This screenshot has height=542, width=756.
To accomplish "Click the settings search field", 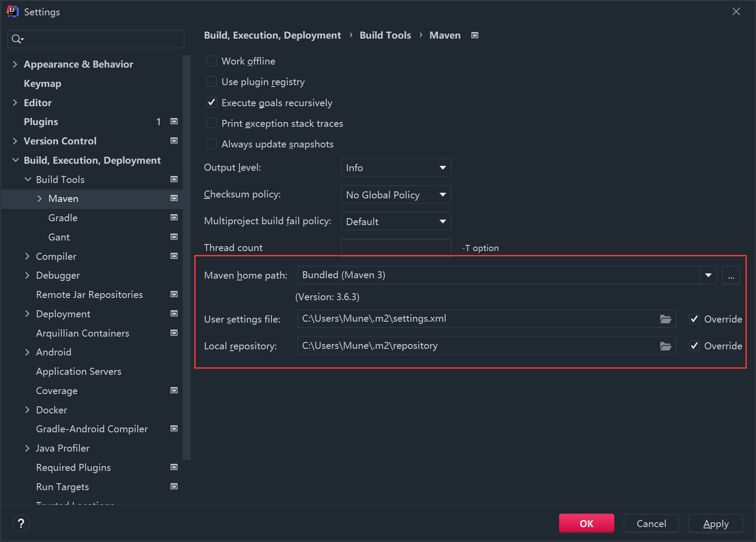I will (96, 39).
